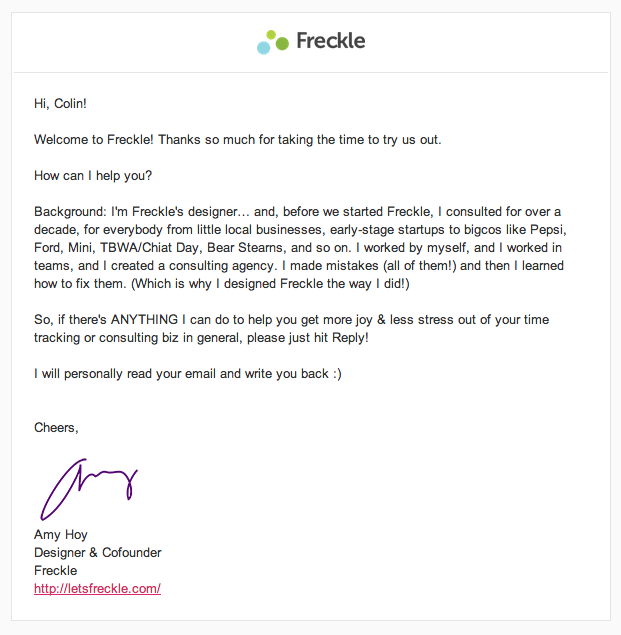Viewport: 621px width, 635px height.
Task: Click the "Designer & Cofounder" title
Action: tap(98, 553)
